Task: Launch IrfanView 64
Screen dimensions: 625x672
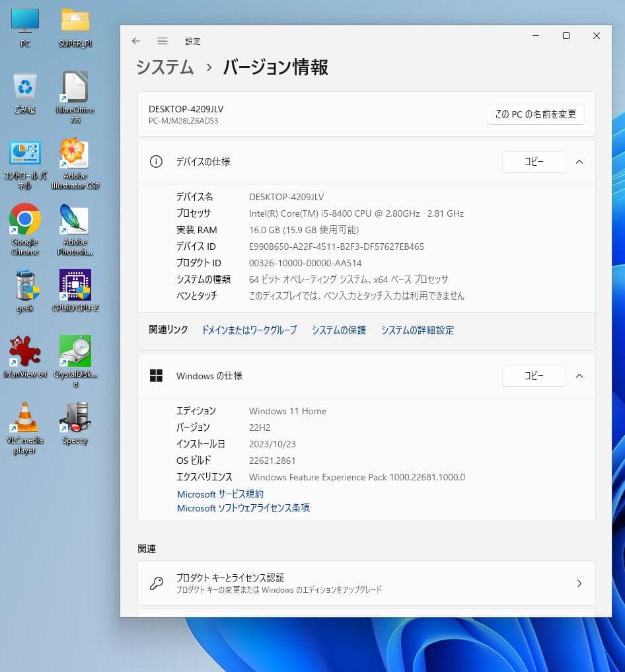Action: [24, 350]
